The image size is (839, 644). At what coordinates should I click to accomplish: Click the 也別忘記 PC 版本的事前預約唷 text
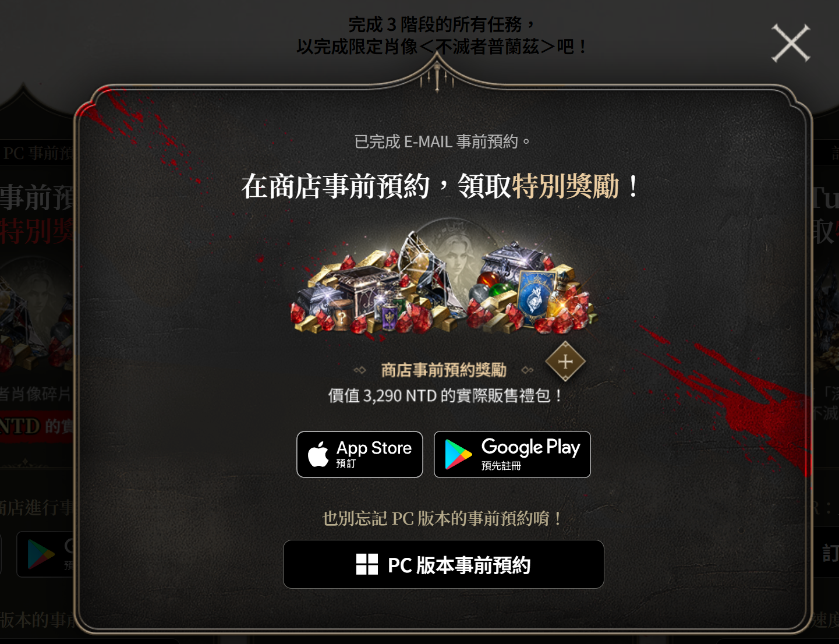click(x=442, y=518)
